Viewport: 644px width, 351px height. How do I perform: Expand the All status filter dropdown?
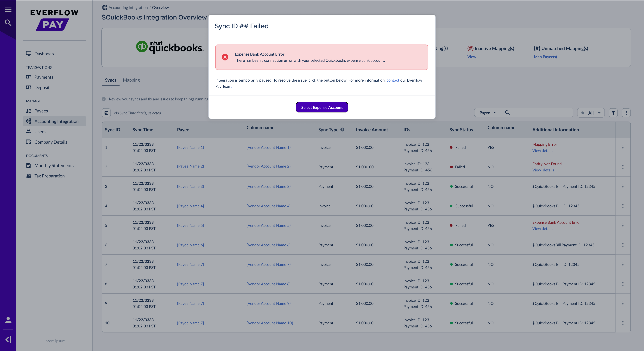pos(591,113)
